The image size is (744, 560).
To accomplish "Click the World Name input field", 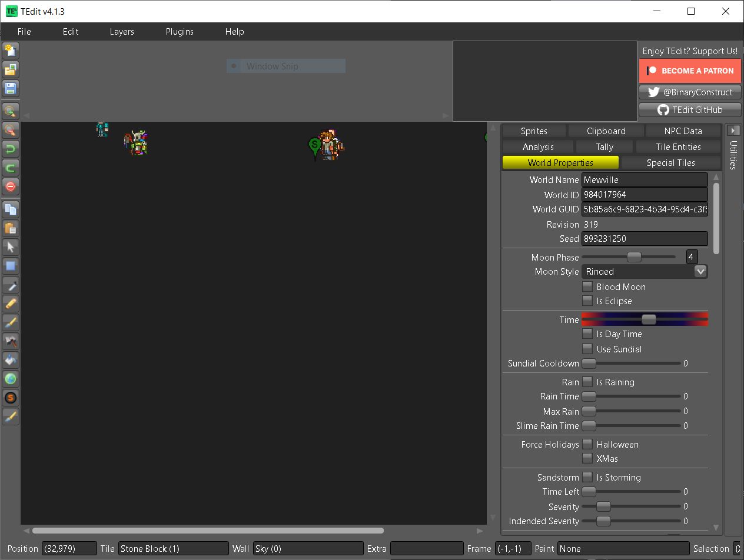I will [645, 180].
